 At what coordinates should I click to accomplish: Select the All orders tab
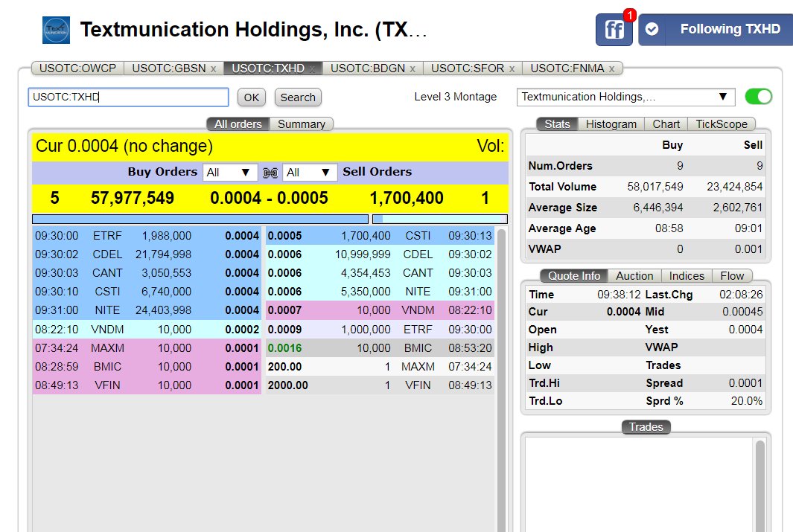pos(238,124)
